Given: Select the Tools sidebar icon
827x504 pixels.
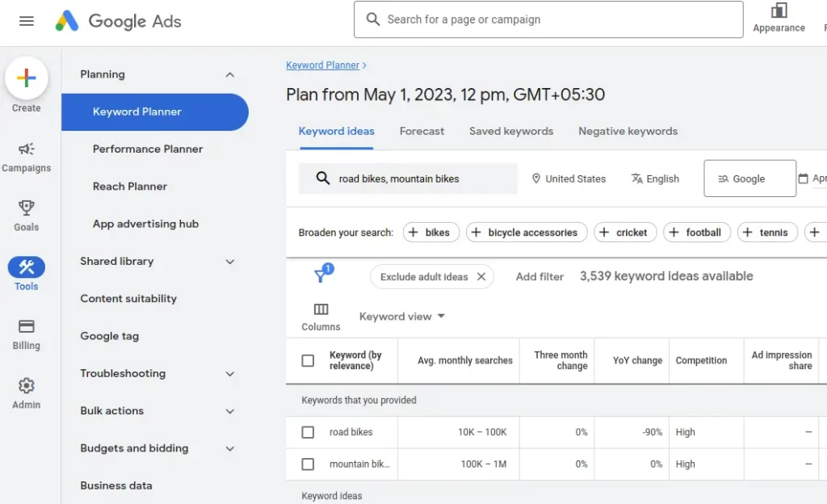Looking at the screenshot, I should click(x=27, y=267).
